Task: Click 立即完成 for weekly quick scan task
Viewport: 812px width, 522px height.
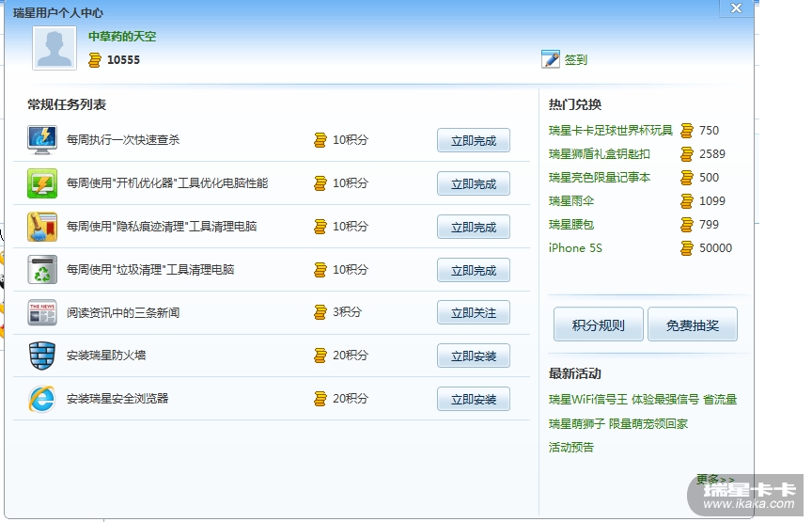Action: [474, 140]
